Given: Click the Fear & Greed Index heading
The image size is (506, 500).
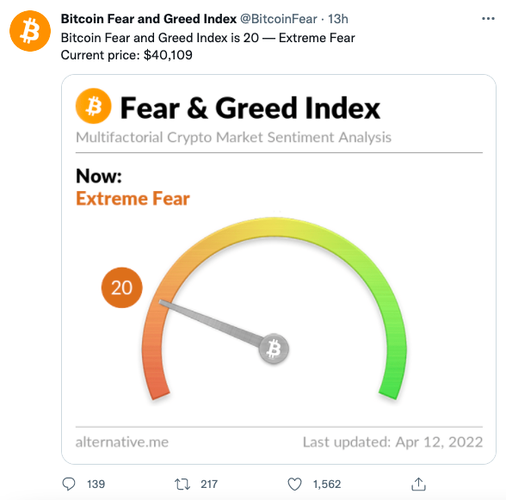Looking at the screenshot, I should coord(250,108).
